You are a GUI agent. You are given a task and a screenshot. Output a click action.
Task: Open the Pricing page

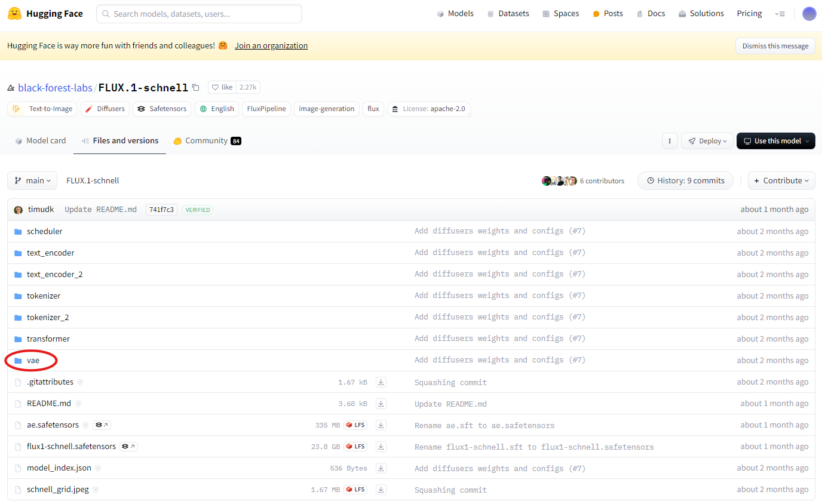[x=749, y=14]
